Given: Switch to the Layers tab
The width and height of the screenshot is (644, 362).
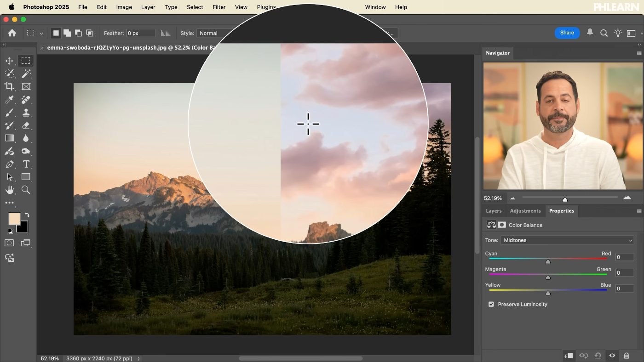Looking at the screenshot, I should click(494, 211).
